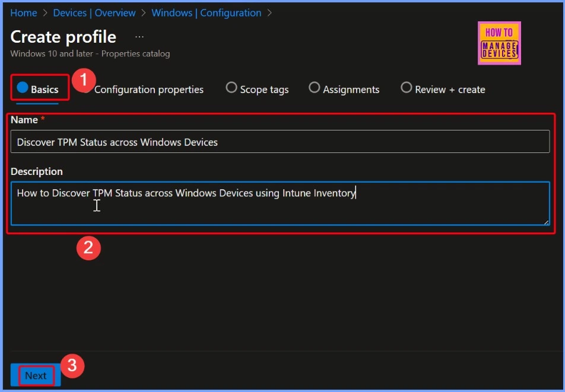
Task: Open the Assignments step
Action: pyautogui.click(x=344, y=89)
